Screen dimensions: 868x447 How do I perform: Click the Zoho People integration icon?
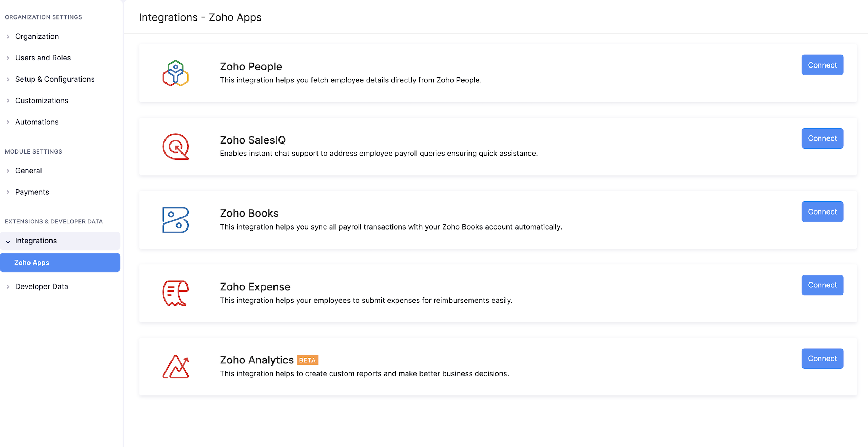175,73
